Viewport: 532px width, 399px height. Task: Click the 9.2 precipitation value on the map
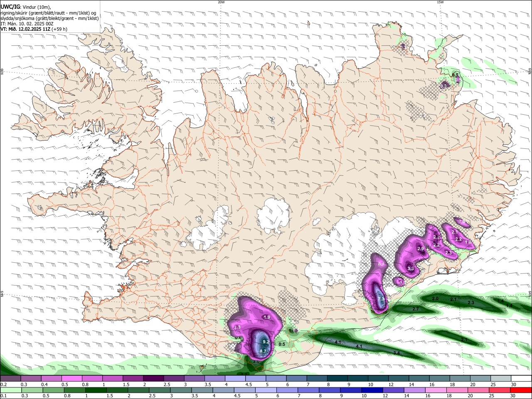pyautogui.click(x=266, y=342)
